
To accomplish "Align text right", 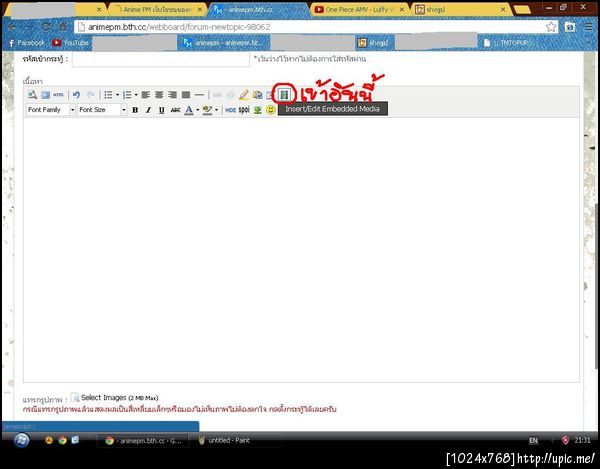I will tap(172, 95).
